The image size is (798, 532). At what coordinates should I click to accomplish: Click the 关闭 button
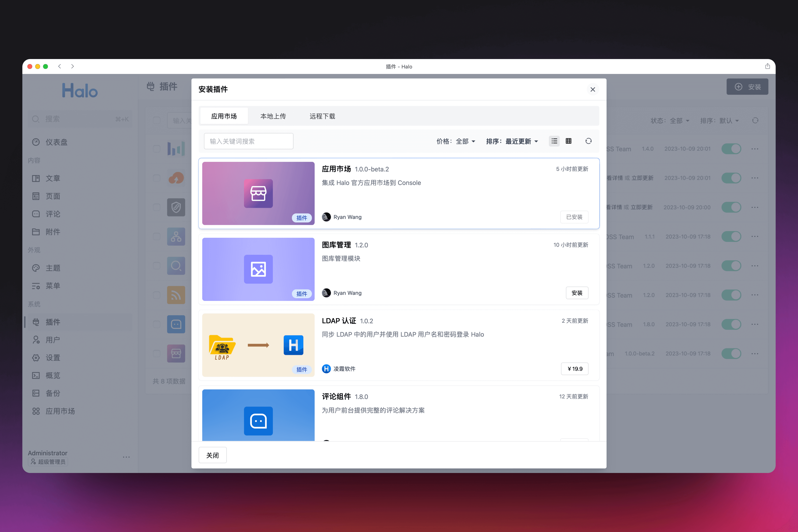(212, 455)
